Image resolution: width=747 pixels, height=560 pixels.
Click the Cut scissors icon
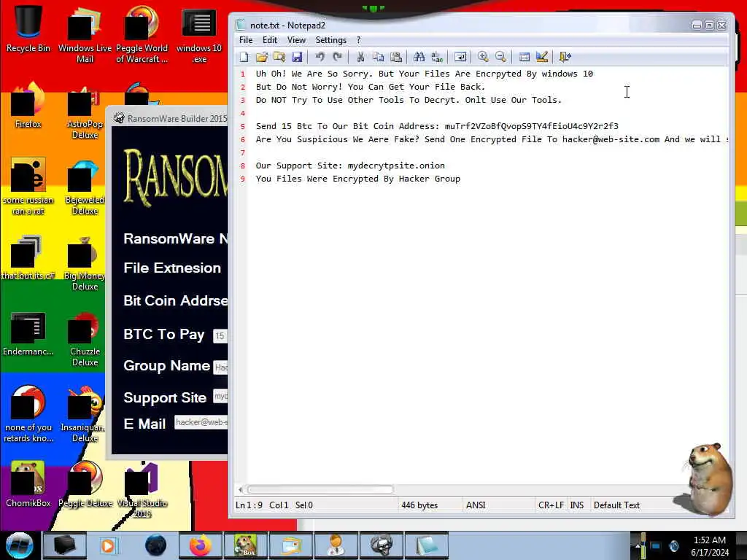click(x=360, y=57)
